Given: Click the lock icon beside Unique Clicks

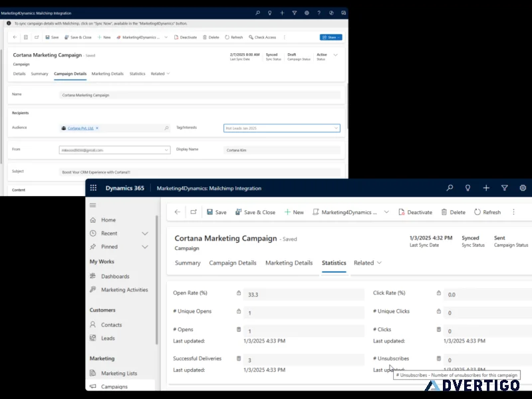Looking at the screenshot, I should pyautogui.click(x=439, y=311).
